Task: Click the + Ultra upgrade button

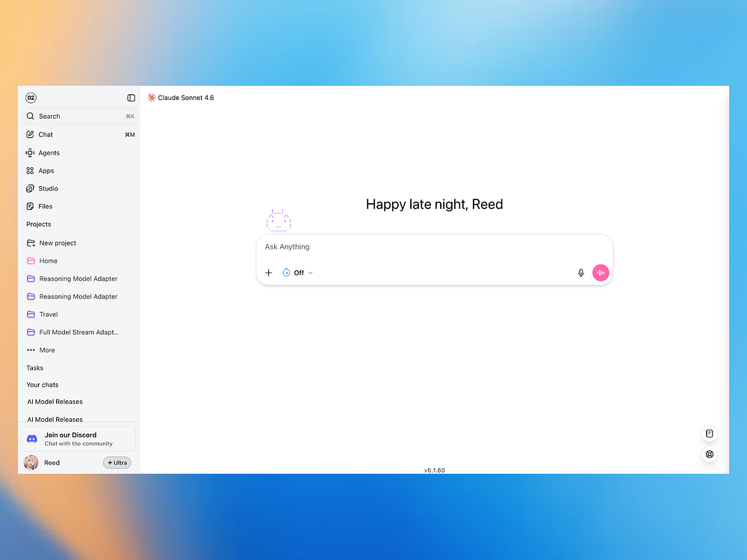Action: pyautogui.click(x=117, y=462)
